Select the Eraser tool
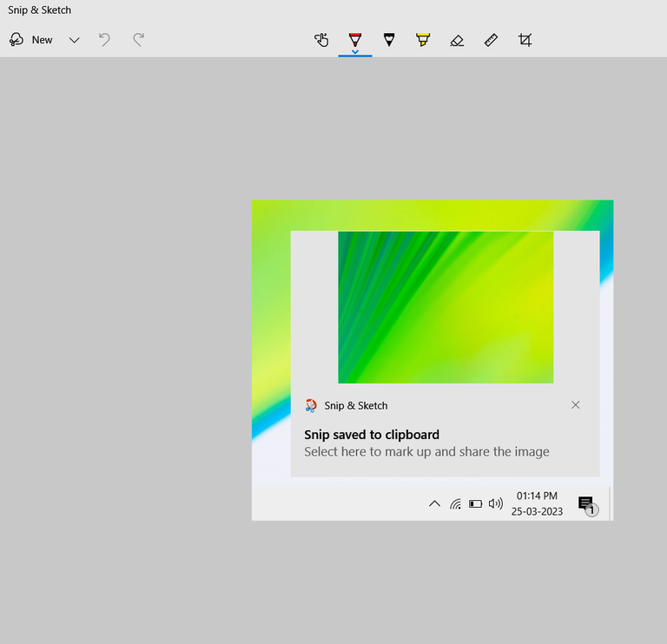 pos(457,41)
